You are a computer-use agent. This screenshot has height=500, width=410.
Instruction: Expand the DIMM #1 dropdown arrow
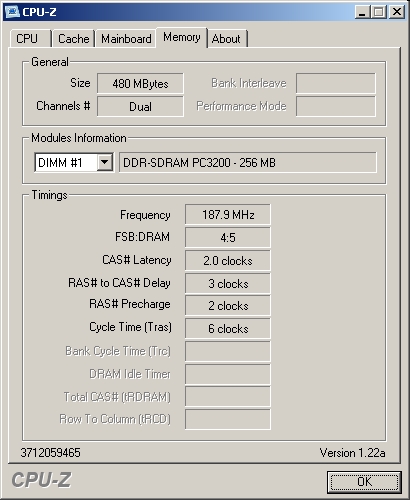(x=105, y=162)
